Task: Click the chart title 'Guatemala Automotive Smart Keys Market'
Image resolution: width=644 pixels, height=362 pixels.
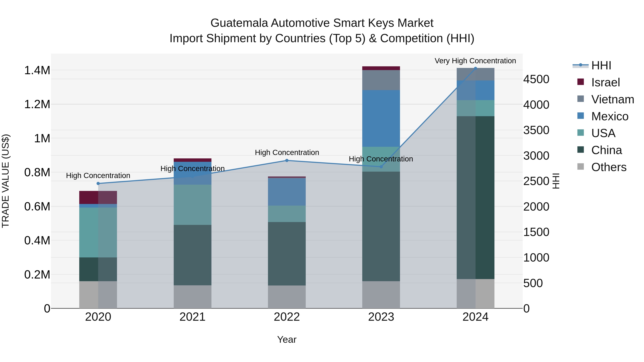Action: (x=322, y=23)
